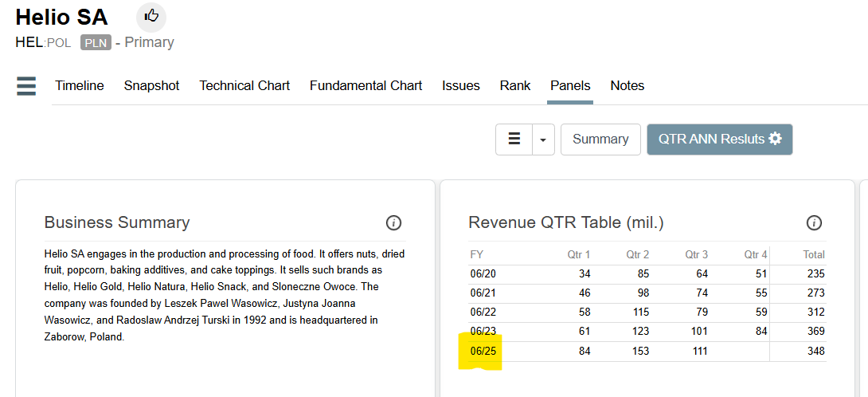
Task: Click gear icon on QTR ANN Results
Action: [x=775, y=139]
